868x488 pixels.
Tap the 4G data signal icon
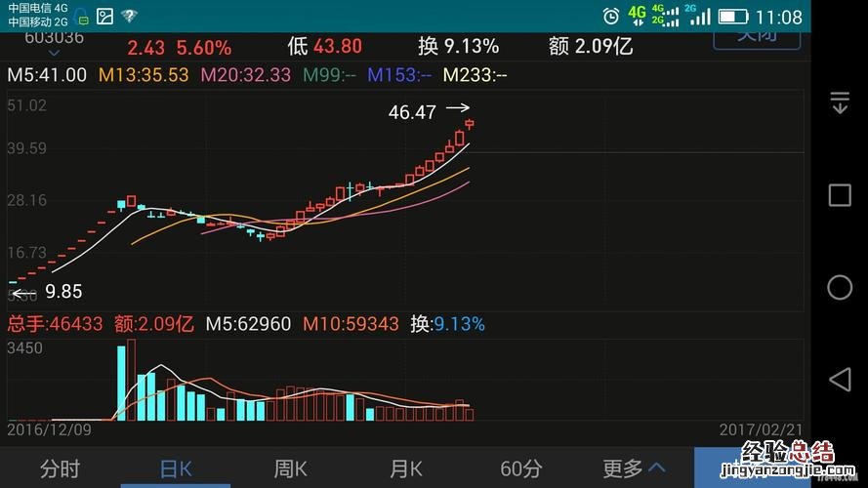[637, 16]
